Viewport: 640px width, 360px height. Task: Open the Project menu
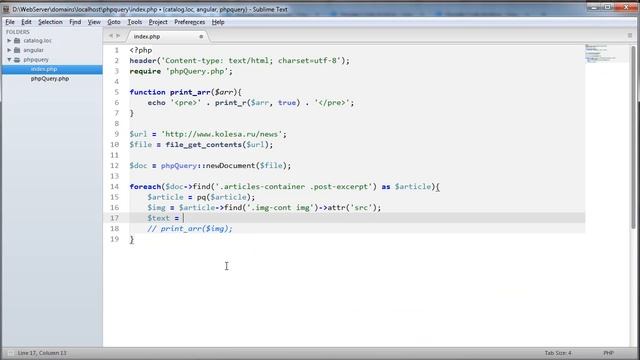coord(158,22)
